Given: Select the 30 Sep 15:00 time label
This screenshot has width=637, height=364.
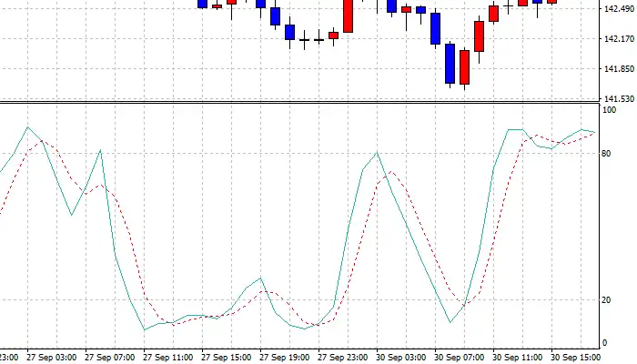Looking at the screenshot, I should pos(577,357).
